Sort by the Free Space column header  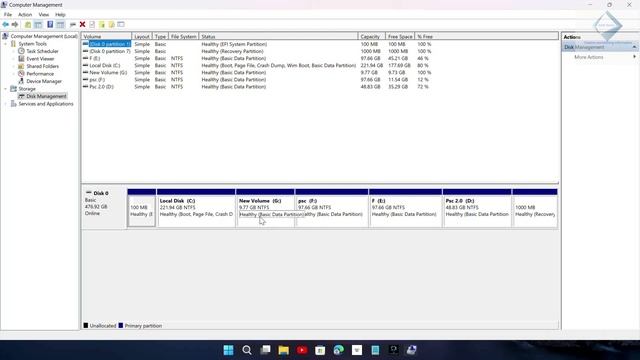click(400, 36)
